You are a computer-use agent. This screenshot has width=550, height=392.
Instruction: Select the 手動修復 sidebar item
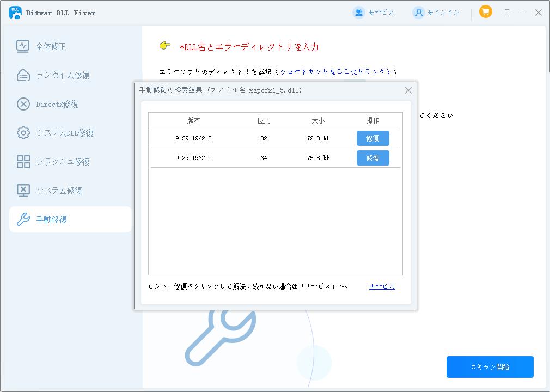[70, 219]
